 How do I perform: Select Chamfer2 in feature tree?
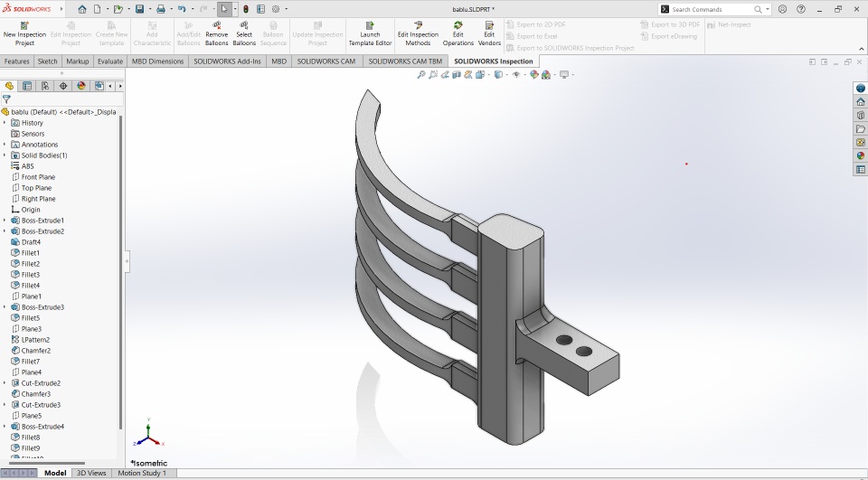click(x=36, y=351)
